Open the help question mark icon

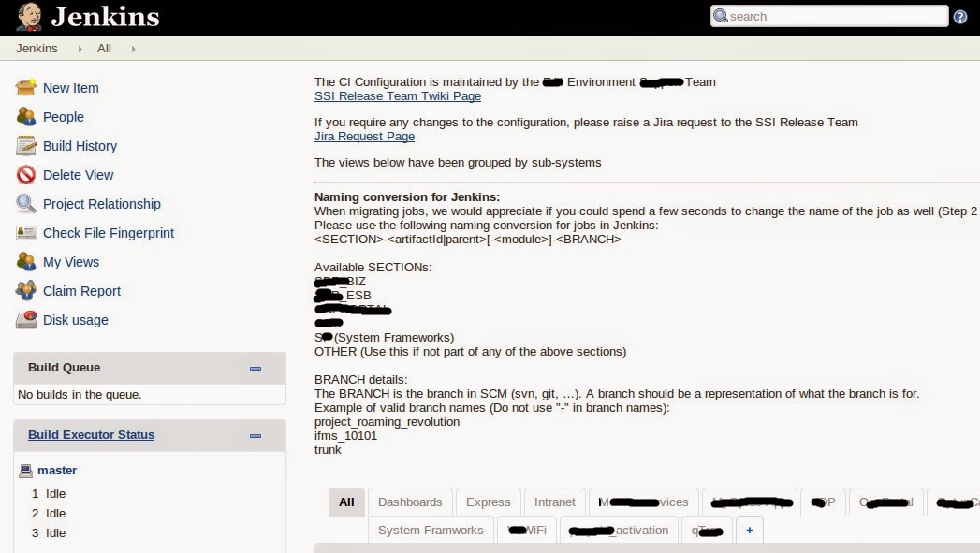960,17
